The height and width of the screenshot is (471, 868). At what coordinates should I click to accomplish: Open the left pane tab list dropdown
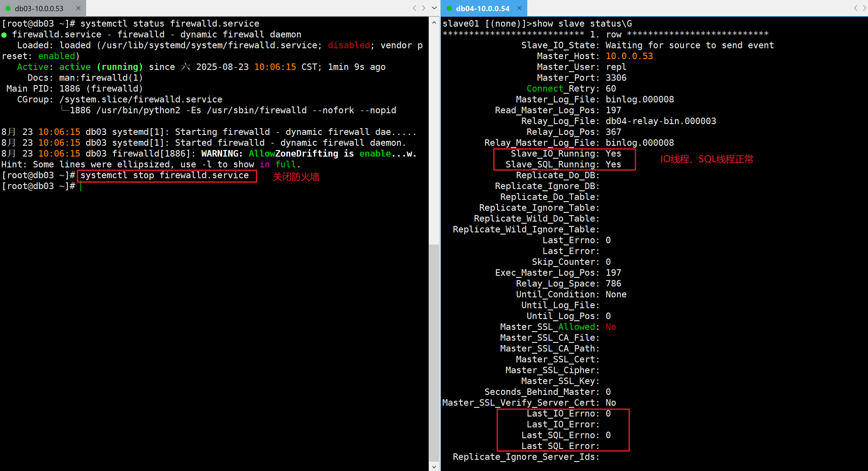coord(434,8)
